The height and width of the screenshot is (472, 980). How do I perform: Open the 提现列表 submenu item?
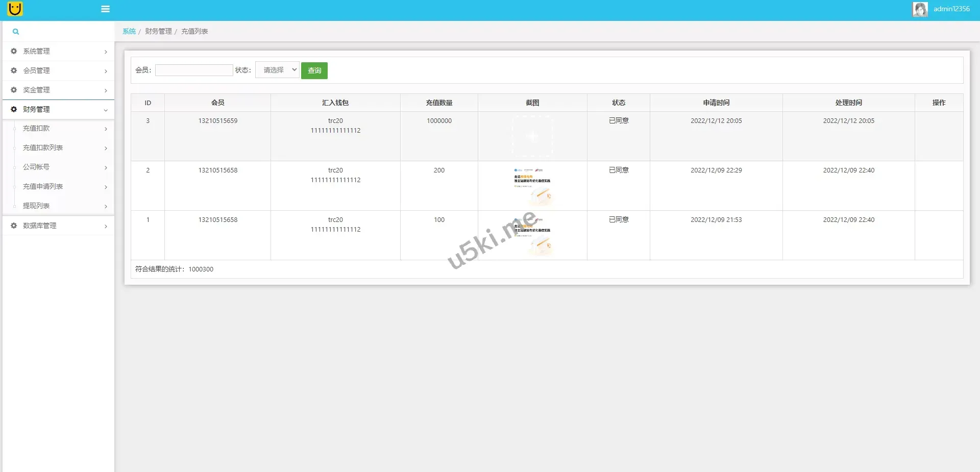[36, 206]
